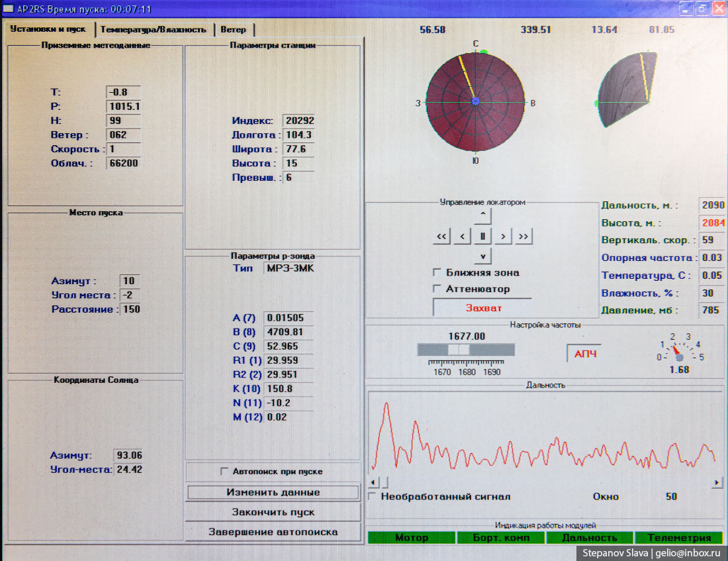
Task: Switch to the Температура/Влажность tab
Action: (154, 30)
